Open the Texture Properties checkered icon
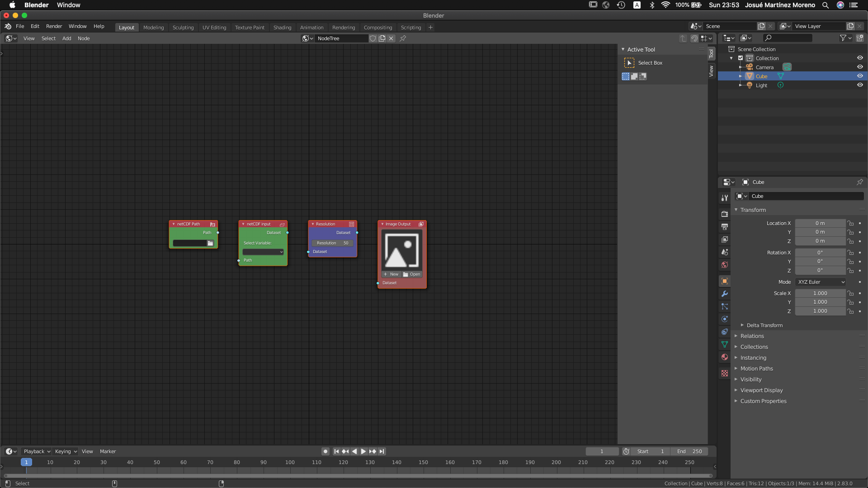This screenshot has height=488, width=868. [x=725, y=373]
